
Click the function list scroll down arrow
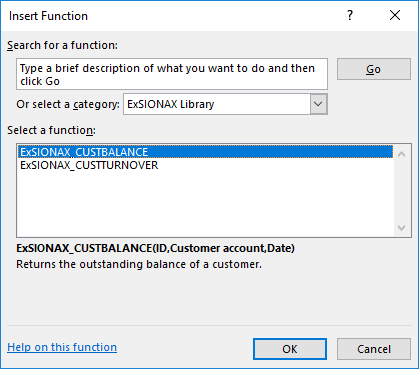click(x=402, y=228)
